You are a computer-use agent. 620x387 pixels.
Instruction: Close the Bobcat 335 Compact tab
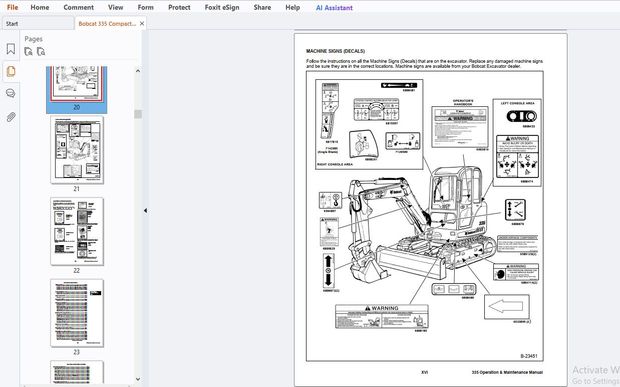pos(142,24)
